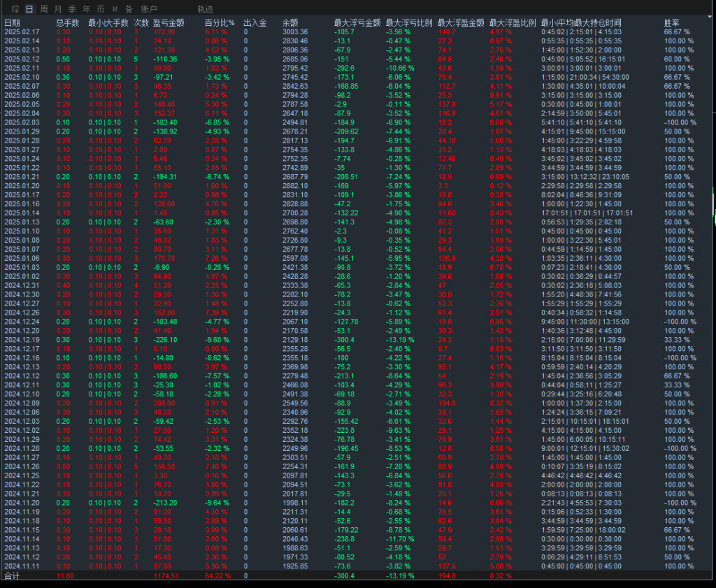Sort by the 日期 column header

(13, 23)
